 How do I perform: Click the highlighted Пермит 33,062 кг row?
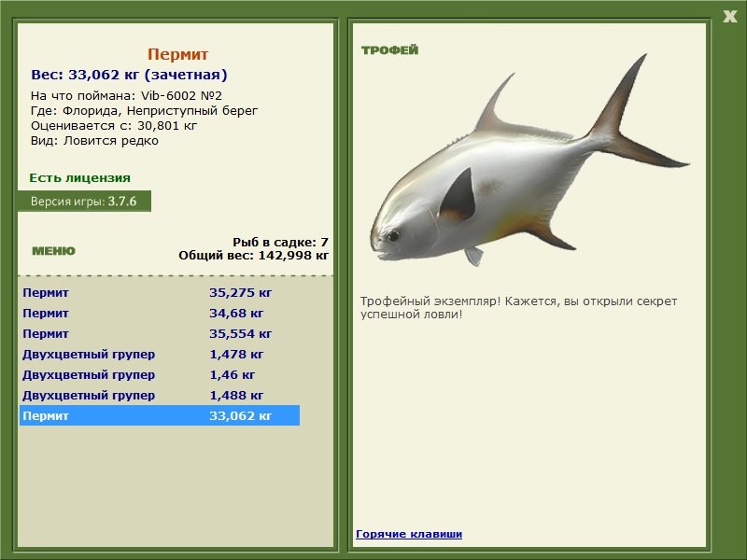159,415
